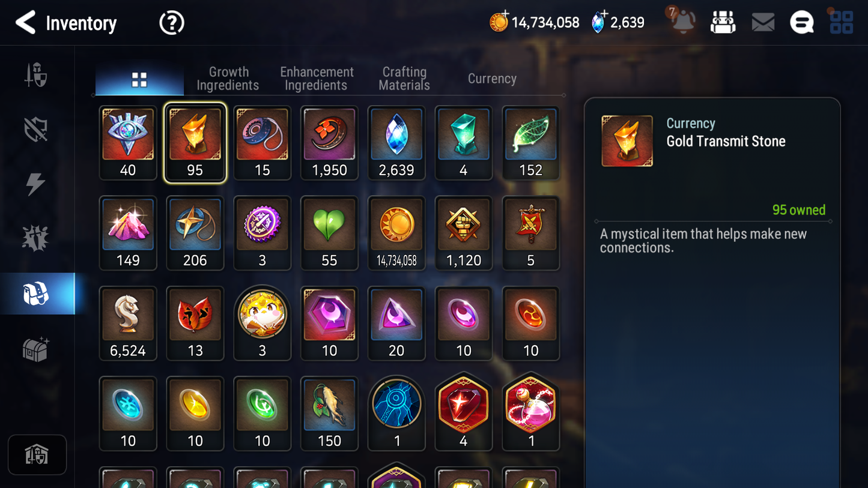Open the Currency tab
Screen dimensions: 868x488
[x=492, y=79]
